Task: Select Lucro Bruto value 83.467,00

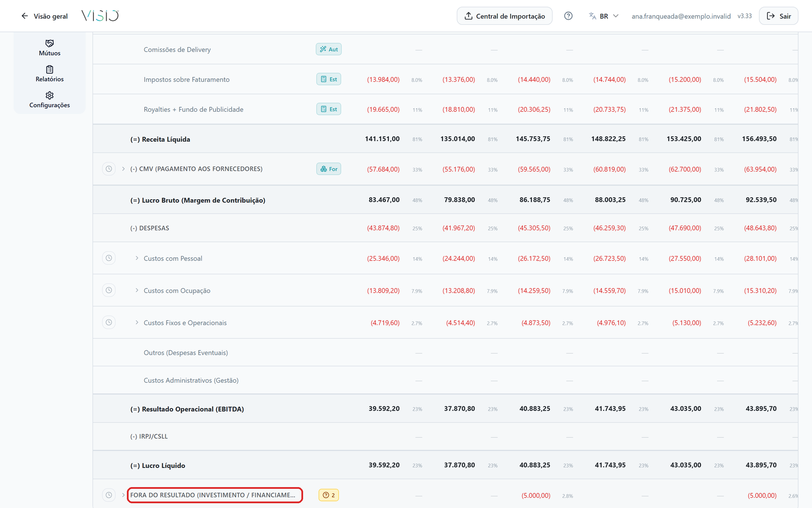Action: [x=384, y=200]
